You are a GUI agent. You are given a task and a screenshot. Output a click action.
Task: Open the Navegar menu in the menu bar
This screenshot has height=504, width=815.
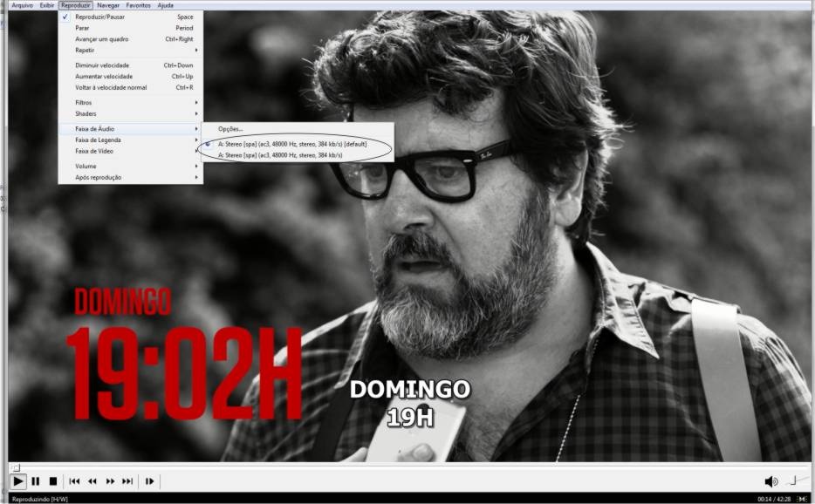click(108, 5)
